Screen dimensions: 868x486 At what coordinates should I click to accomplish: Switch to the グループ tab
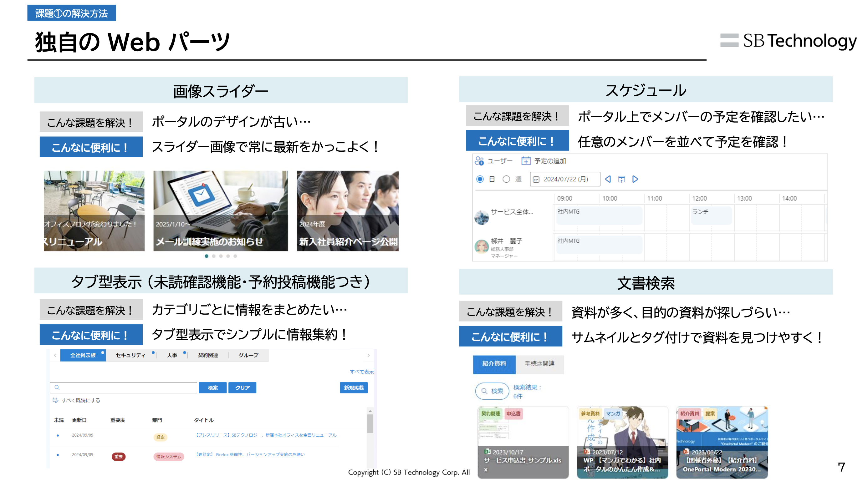pyautogui.click(x=249, y=355)
